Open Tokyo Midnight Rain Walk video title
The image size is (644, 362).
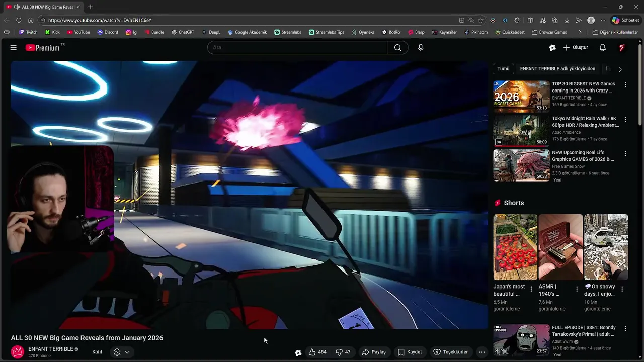pos(586,122)
